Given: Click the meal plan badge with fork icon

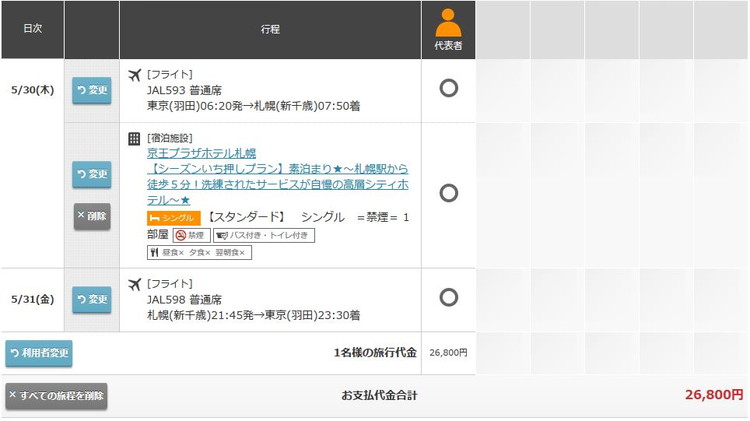Looking at the screenshot, I should click(x=199, y=253).
